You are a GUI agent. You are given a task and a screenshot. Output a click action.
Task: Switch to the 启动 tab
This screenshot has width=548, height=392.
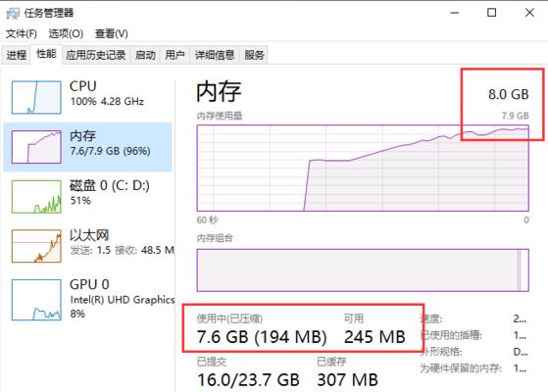tap(145, 55)
